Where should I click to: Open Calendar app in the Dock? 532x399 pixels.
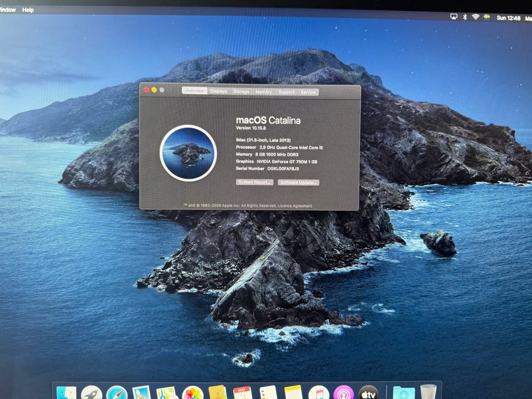point(243,393)
